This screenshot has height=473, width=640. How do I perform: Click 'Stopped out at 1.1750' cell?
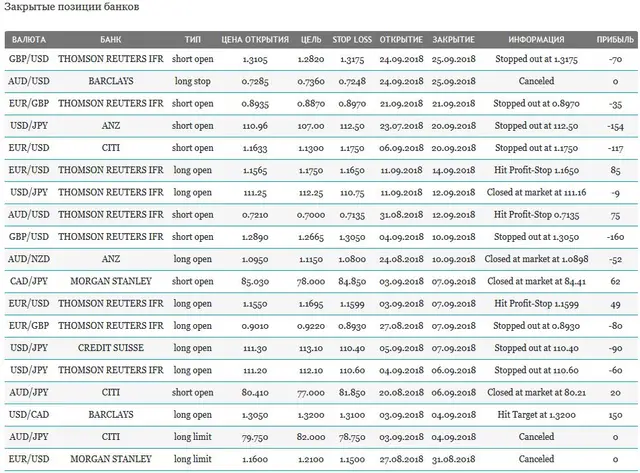click(536, 148)
